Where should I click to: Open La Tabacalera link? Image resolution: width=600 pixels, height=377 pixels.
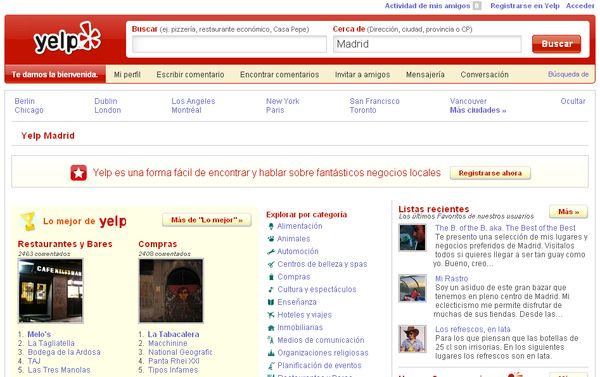tap(173, 335)
